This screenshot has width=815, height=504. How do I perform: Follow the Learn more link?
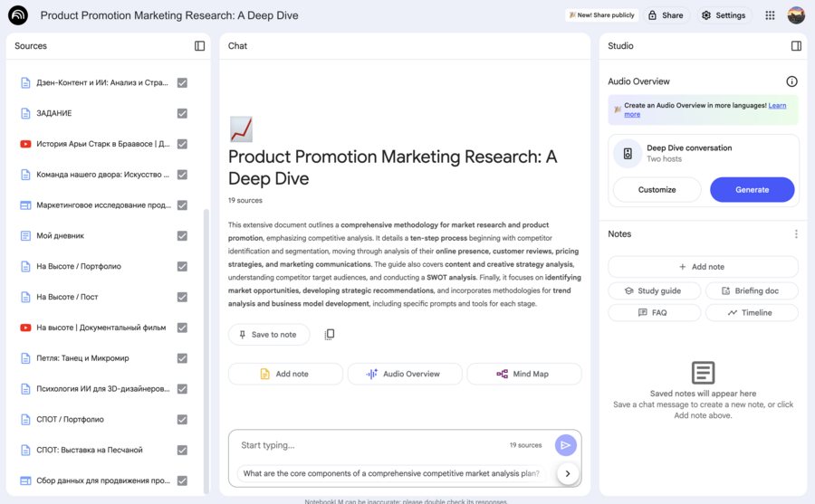[632, 115]
